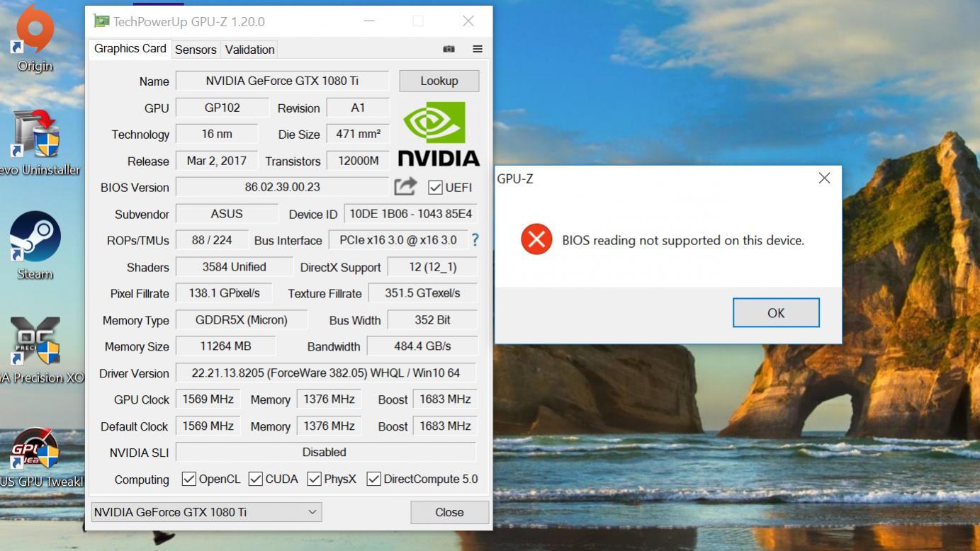Click the Driver Version field
The width and height of the screenshot is (980, 551).
pos(326,373)
